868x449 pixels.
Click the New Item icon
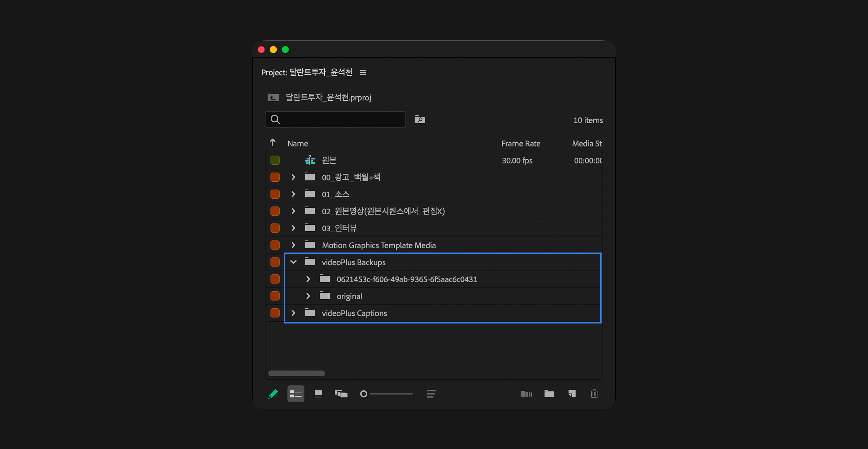coord(572,394)
